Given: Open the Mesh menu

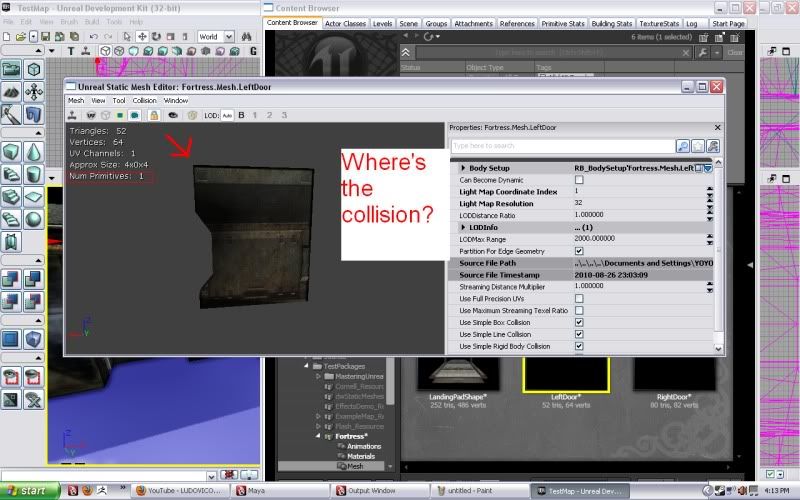Looking at the screenshot, I should (x=76, y=101).
